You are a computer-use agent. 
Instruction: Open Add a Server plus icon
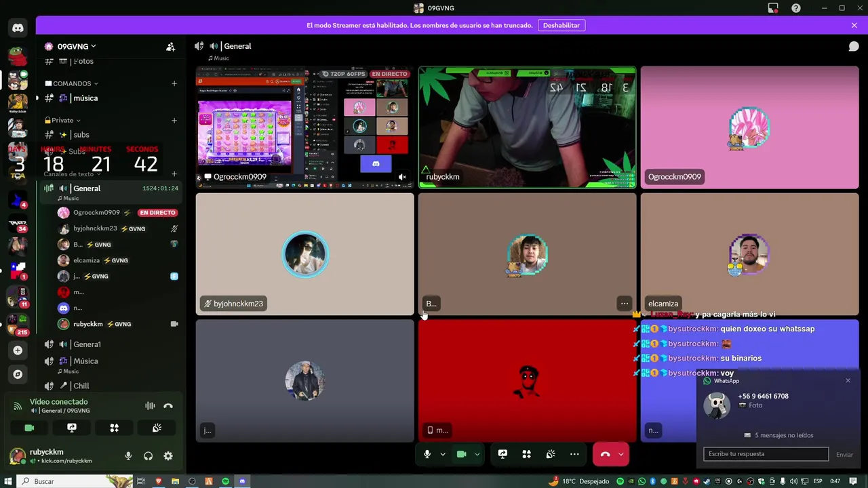[x=18, y=350]
